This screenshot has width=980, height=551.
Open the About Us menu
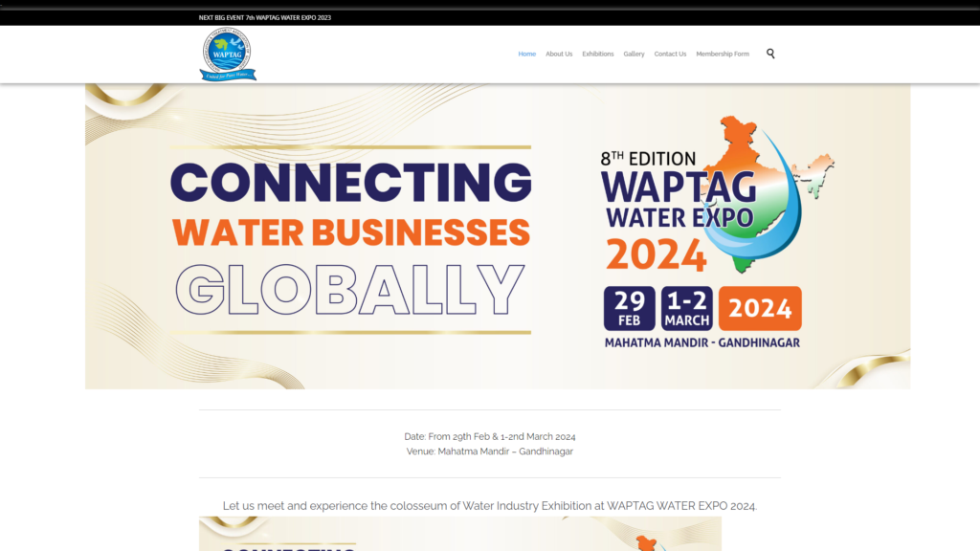(x=559, y=54)
